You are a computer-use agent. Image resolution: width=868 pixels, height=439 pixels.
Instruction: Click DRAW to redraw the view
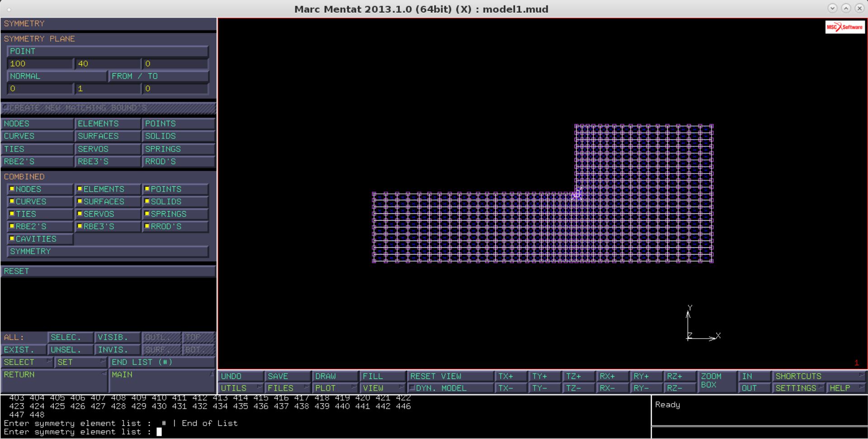(336, 376)
